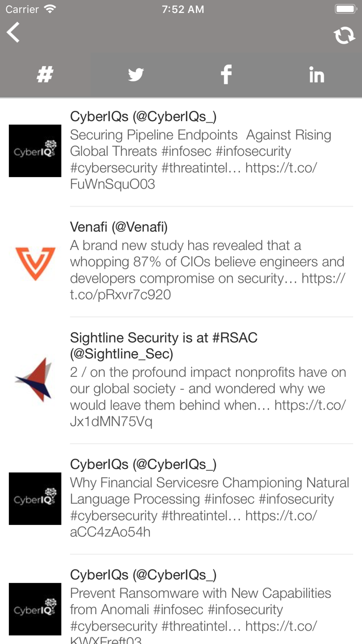Viewport: 362px width, 644px height.
Task: Select the hashtag feed tab
Action: pos(45,75)
